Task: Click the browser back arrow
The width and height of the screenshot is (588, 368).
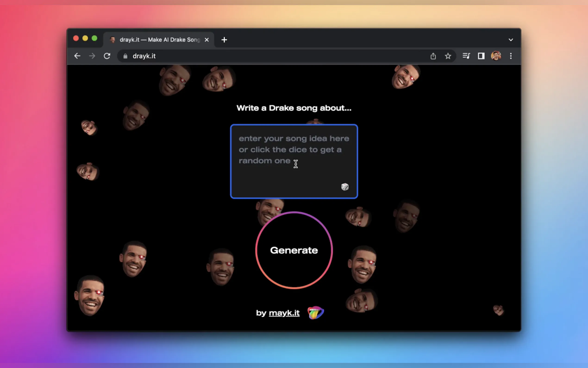Action: [77, 56]
